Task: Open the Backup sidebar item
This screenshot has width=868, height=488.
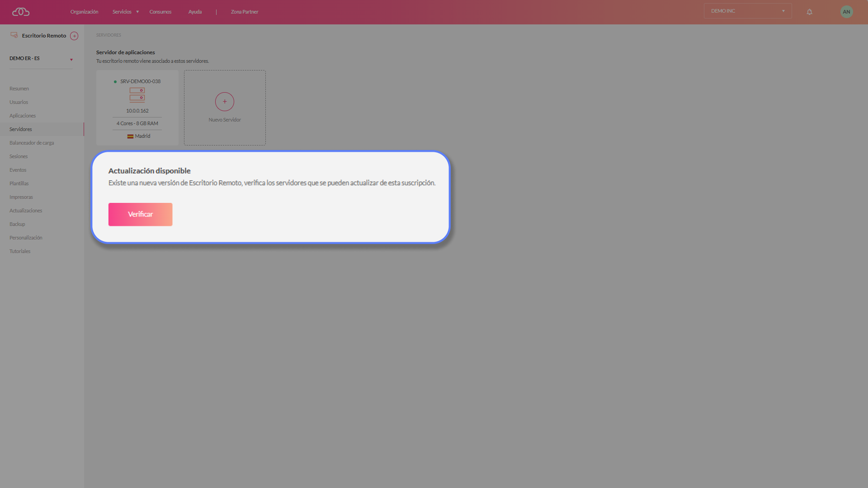Action: (x=17, y=224)
